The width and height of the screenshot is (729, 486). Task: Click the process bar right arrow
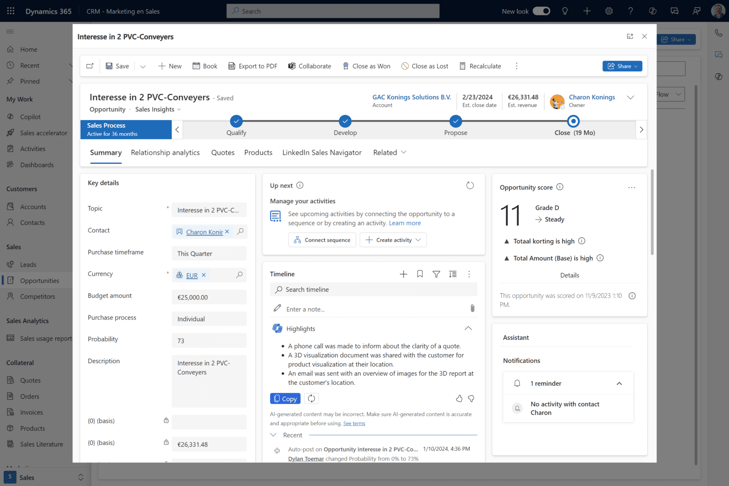pyautogui.click(x=641, y=129)
